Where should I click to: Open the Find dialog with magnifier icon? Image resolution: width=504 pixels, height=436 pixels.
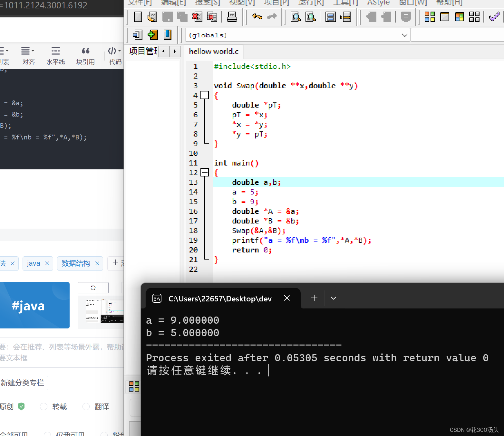295,17
